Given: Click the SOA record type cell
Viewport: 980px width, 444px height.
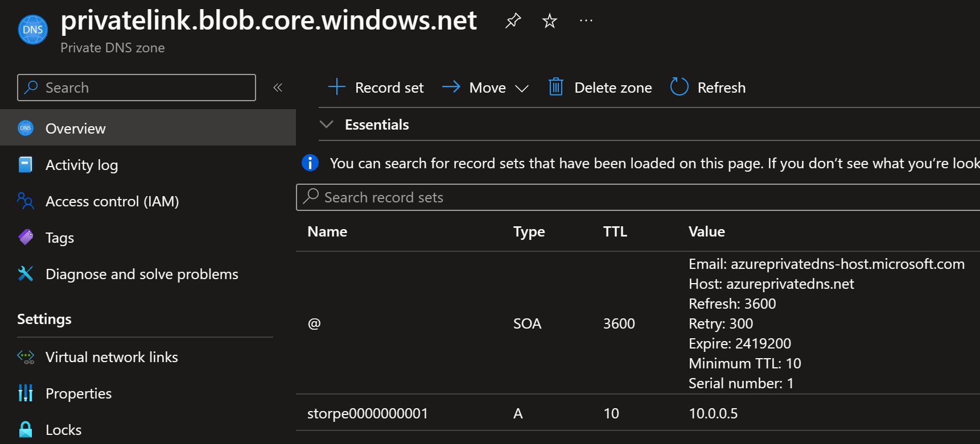Looking at the screenshot, I should 528,323.
